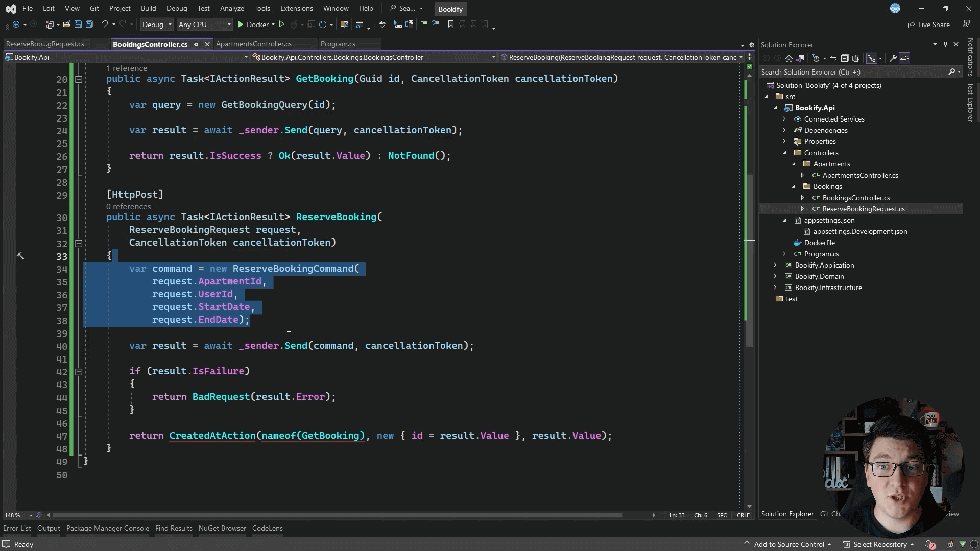
Task: Click the Save All icon
Action: [x=89, y=25]
